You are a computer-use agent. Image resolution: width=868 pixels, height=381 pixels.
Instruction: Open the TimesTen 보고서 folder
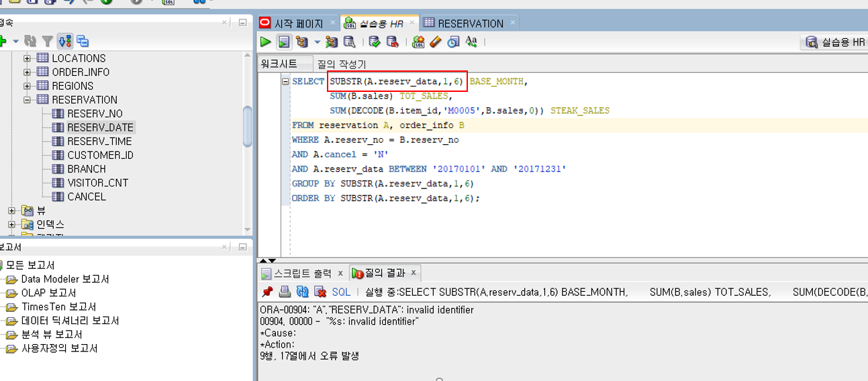(x=58, y=307)
